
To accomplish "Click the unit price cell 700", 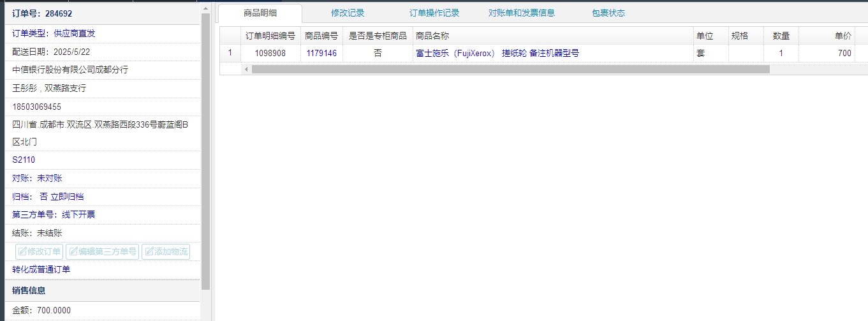I will pos(827,54).
